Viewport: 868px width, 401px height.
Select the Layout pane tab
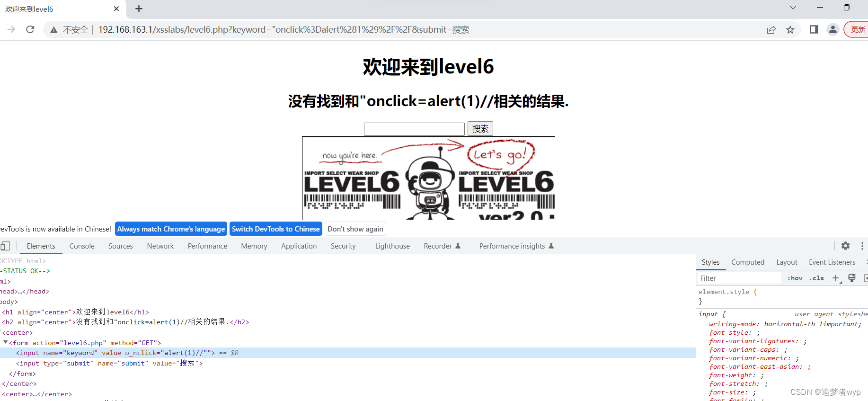787,262
